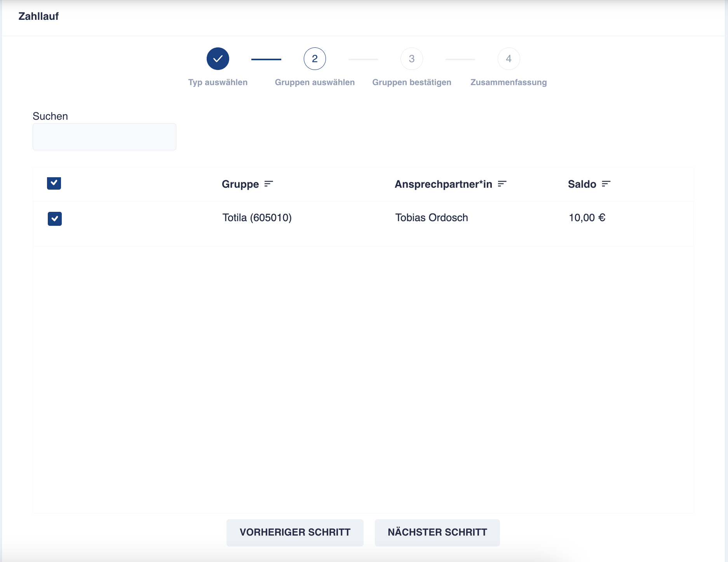
Task: Select the 10,00 € balance cell
Action: (x=587, y=218)
